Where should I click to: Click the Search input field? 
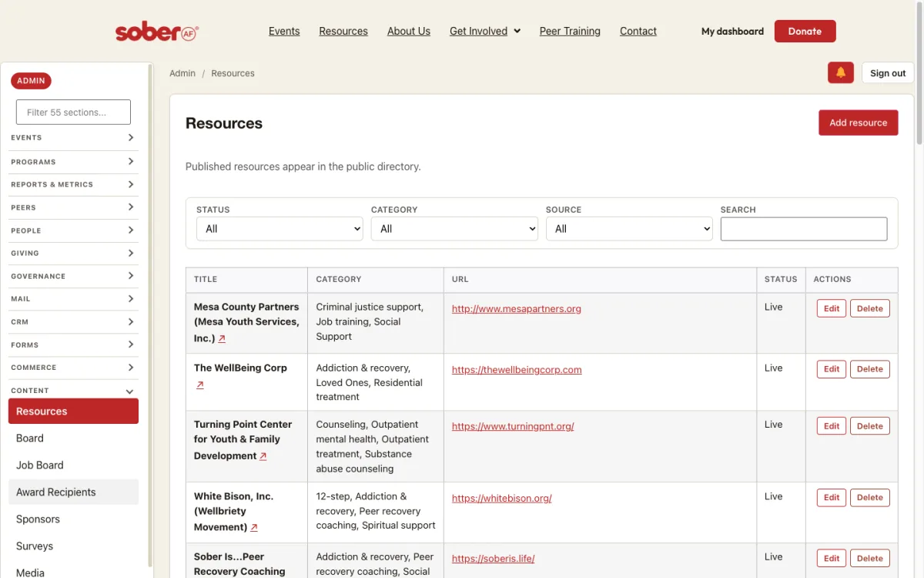(x=804, y=229)
